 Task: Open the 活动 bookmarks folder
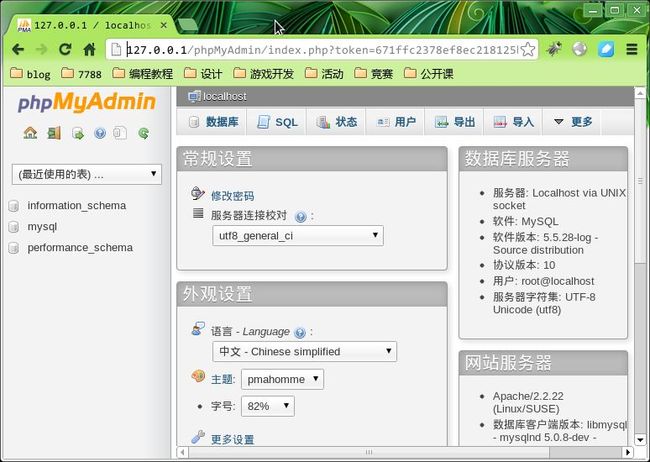click(x=324, y=74)
